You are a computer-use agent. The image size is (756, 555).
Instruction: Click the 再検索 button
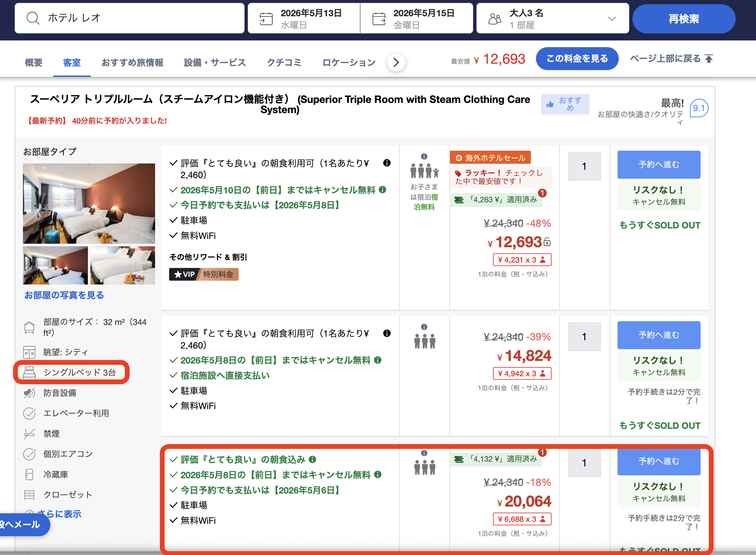point(683,19)
